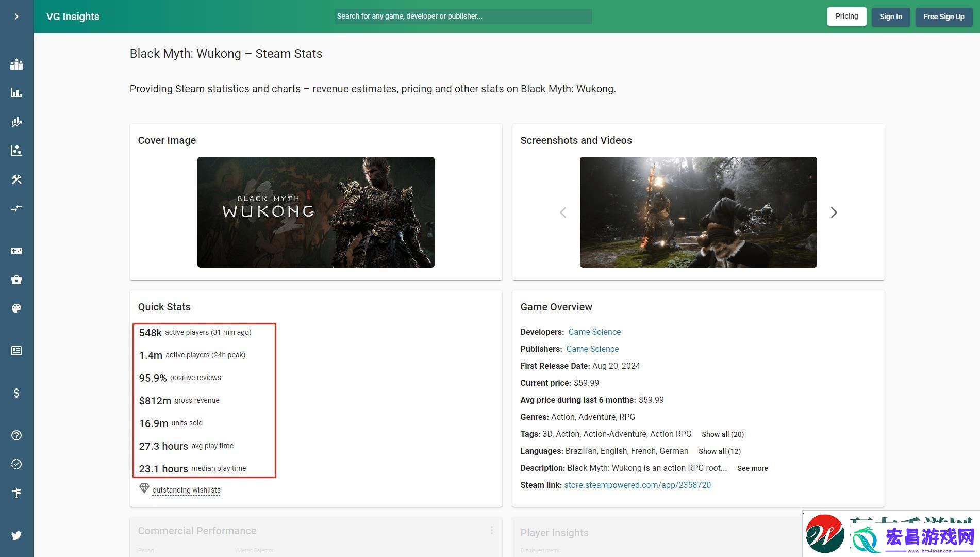Click First Release Date Aug 20, 2024

click(580, 366)
